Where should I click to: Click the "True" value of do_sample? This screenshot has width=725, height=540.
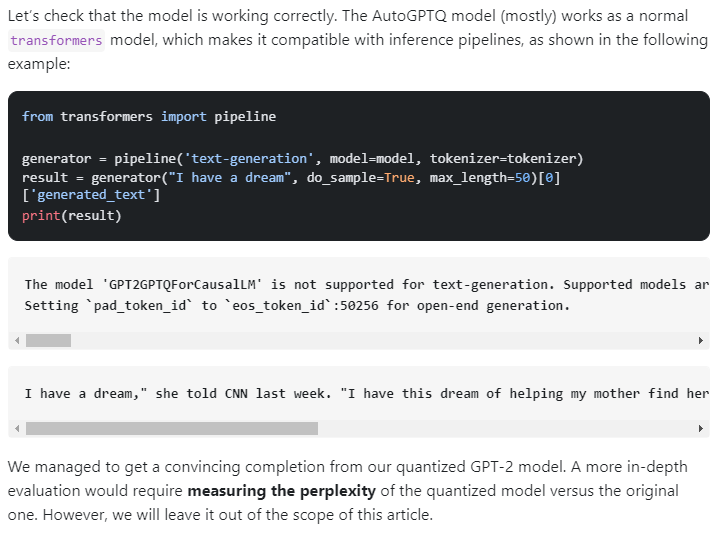point(398,177)
